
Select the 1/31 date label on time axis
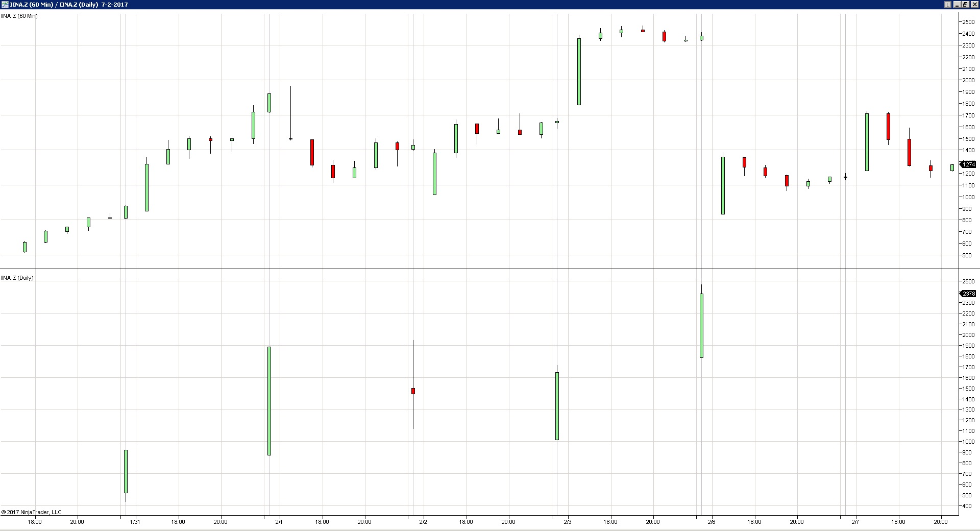[x=135, y=522]
